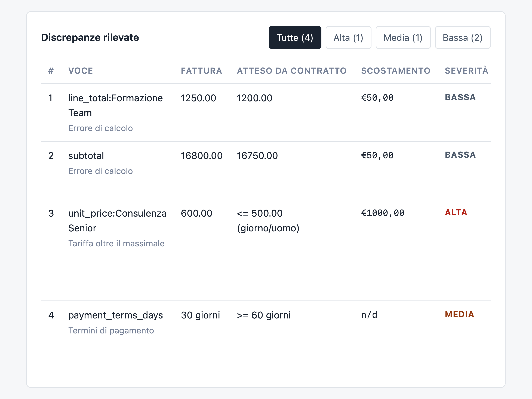Image resolution: width=532 pixels, height=399 pixels.
Task: Click the SCOSTAMENTO column header
Action: pos(396,71)
